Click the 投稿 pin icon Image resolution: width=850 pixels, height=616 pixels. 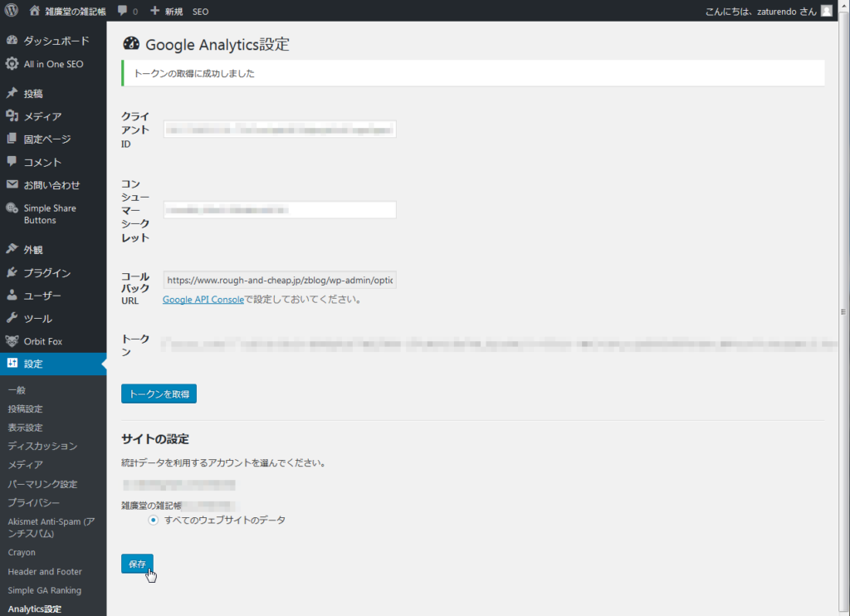(12, 93)
